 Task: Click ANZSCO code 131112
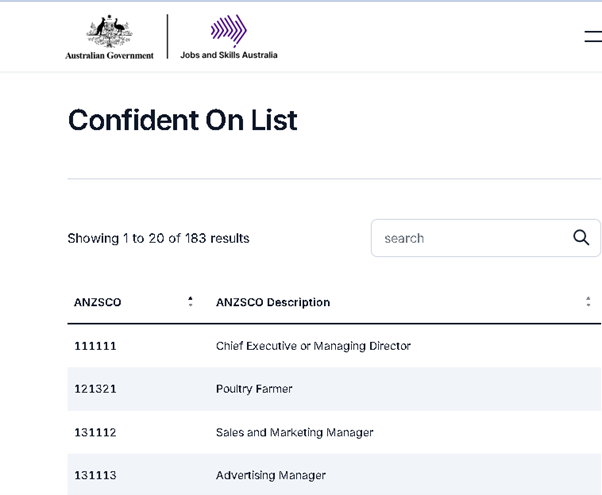tap(95, 432)
